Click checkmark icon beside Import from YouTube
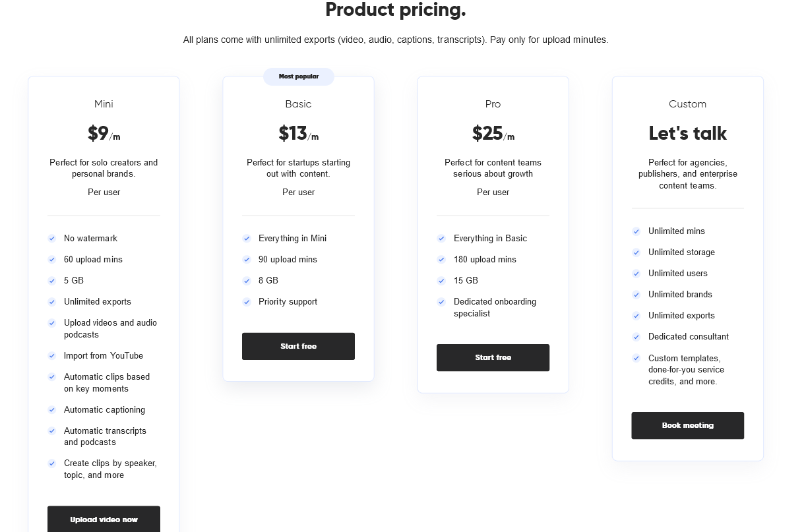 (x=52, y=356)
